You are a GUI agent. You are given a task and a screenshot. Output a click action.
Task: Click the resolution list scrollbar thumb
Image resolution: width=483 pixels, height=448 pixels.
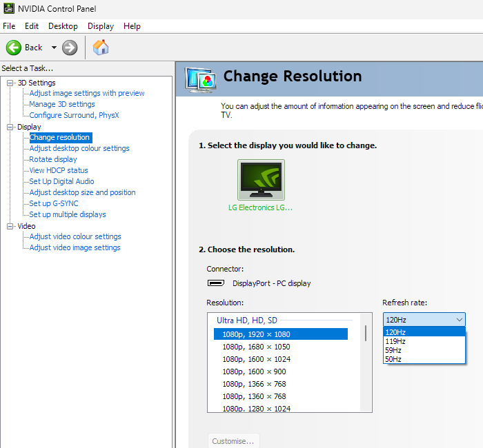(366, 333)
